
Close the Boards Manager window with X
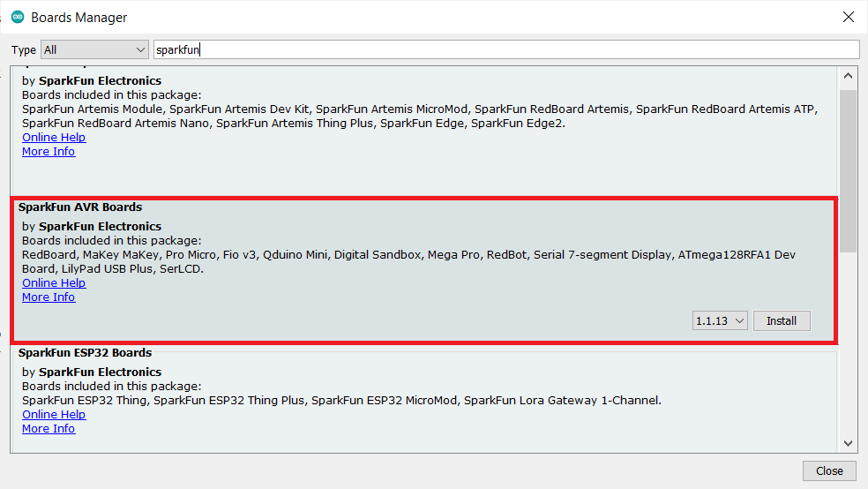[x=848, y=17]
